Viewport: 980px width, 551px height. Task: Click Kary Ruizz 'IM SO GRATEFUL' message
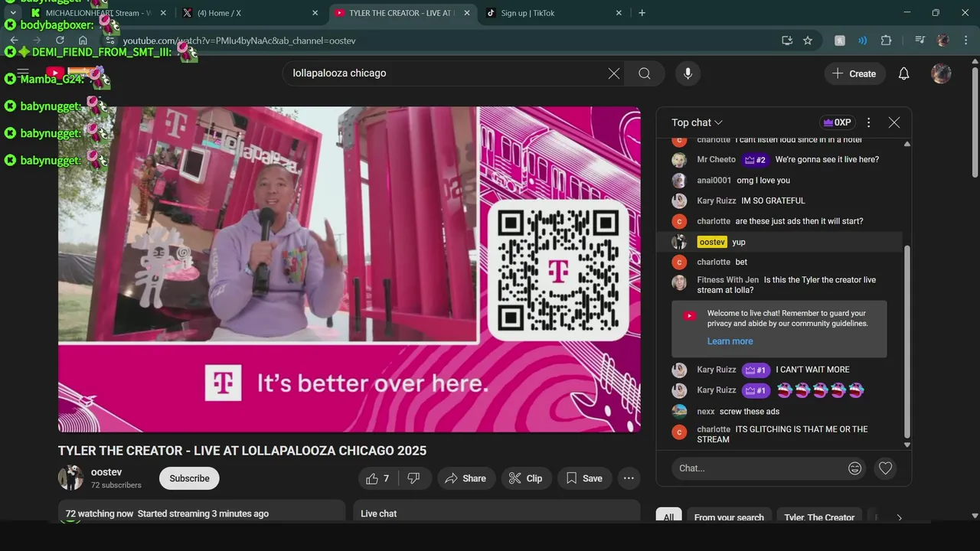click(x=773, y=201)
